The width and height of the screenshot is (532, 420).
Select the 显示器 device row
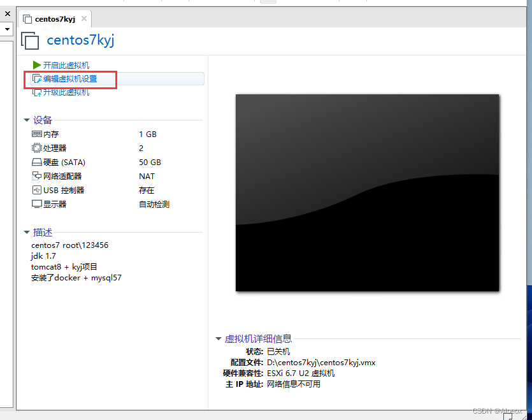[x=117, y=204]
